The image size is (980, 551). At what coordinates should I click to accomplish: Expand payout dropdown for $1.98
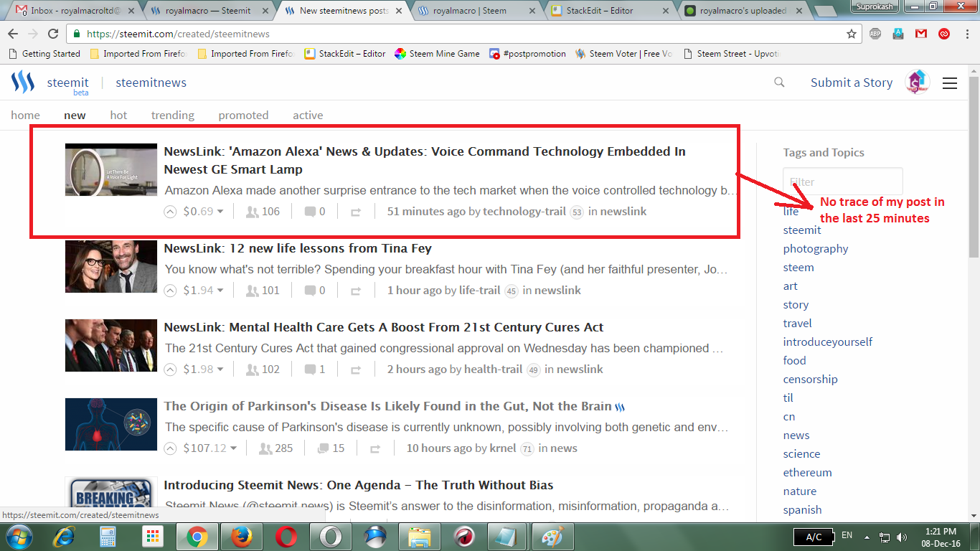220,369
